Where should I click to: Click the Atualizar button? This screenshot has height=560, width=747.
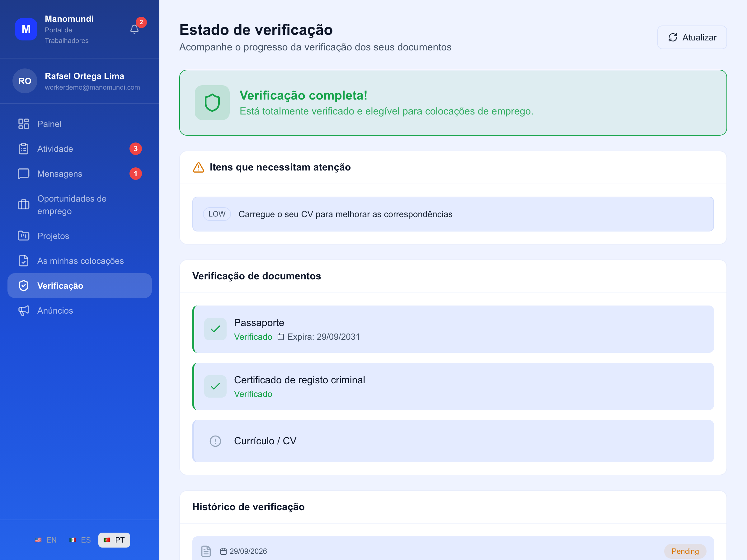[692, 37]
